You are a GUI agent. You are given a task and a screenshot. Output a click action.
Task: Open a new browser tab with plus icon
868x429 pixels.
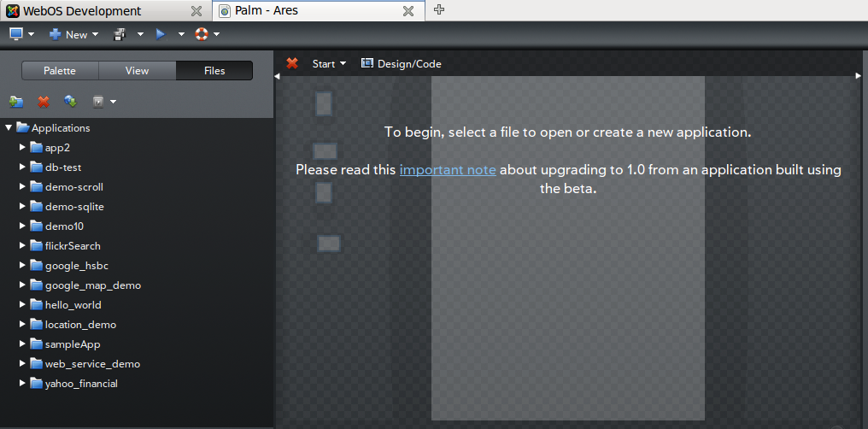(439, 9)
